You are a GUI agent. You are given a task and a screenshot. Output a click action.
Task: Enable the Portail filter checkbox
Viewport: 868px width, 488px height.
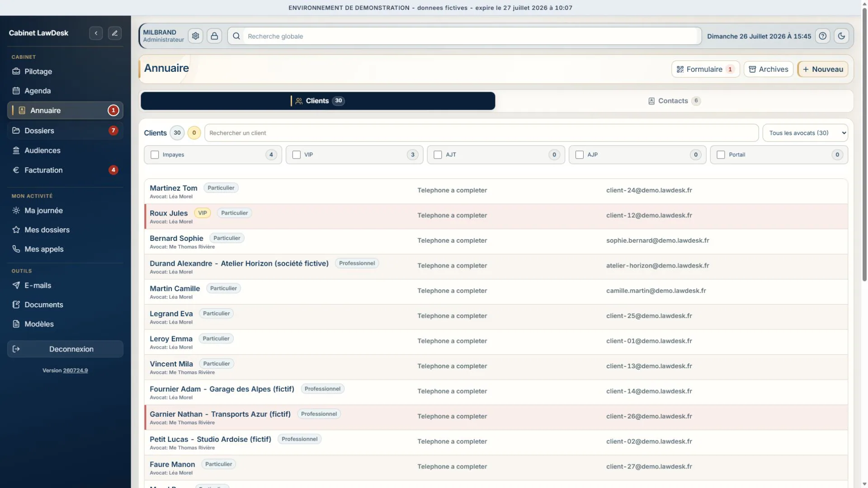(721, 155)
